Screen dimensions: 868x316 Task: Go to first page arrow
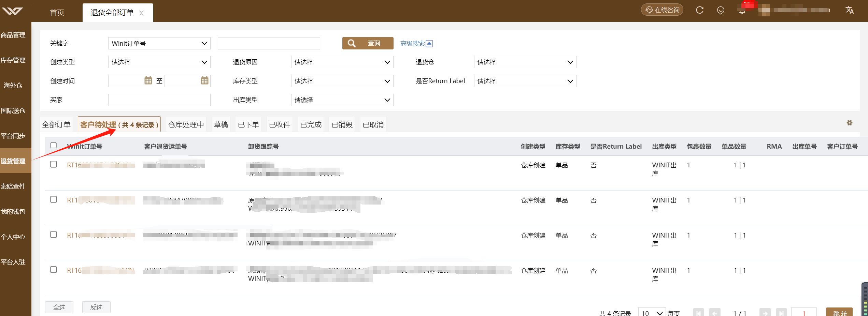tap(698, 313)
